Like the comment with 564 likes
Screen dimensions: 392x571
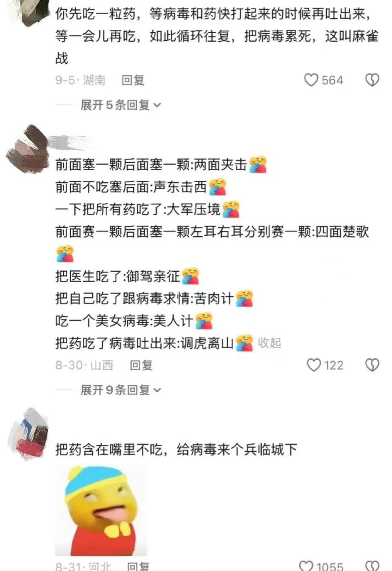click(311, 80)
